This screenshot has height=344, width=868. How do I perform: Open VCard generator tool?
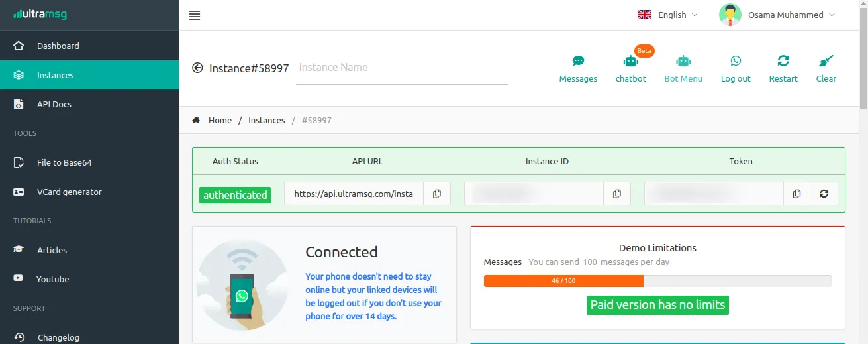[x=89, y=192]
